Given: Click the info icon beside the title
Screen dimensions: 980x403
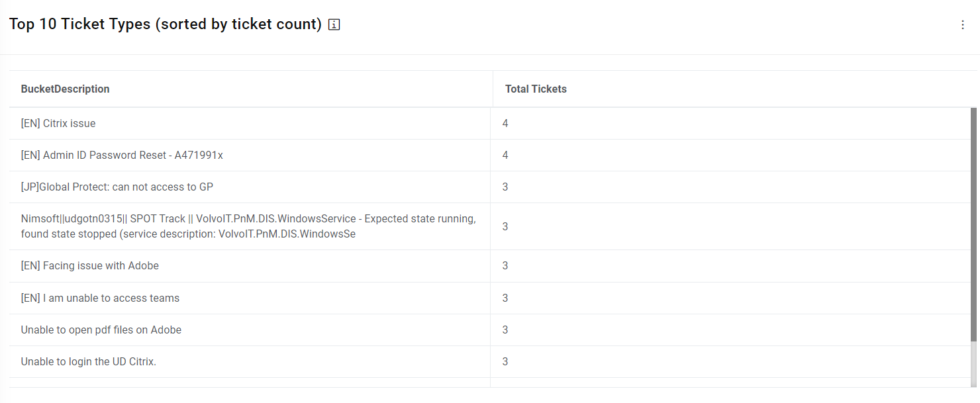Looking at the screenshot, I should (x=334, y=25).
